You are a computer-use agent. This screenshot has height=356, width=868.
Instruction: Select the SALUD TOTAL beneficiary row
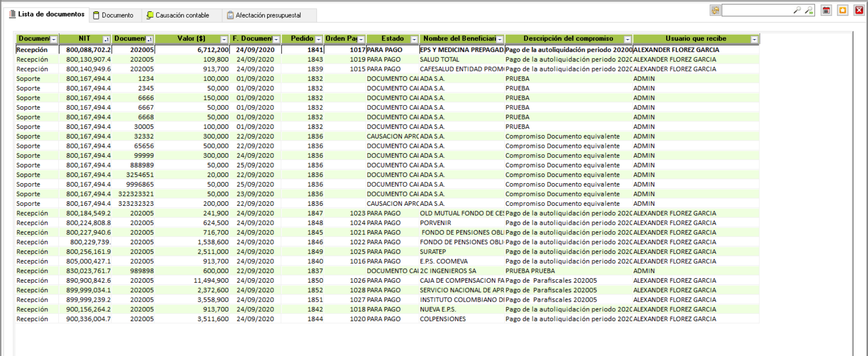coord(439,59)
